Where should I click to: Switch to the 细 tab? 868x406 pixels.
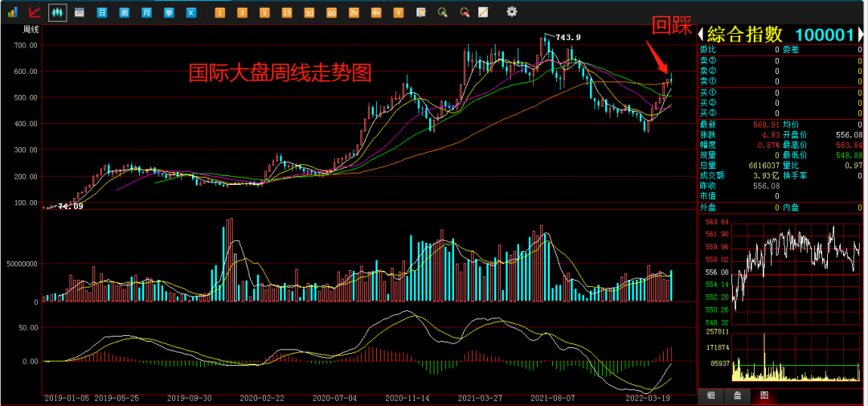(710, 396)
